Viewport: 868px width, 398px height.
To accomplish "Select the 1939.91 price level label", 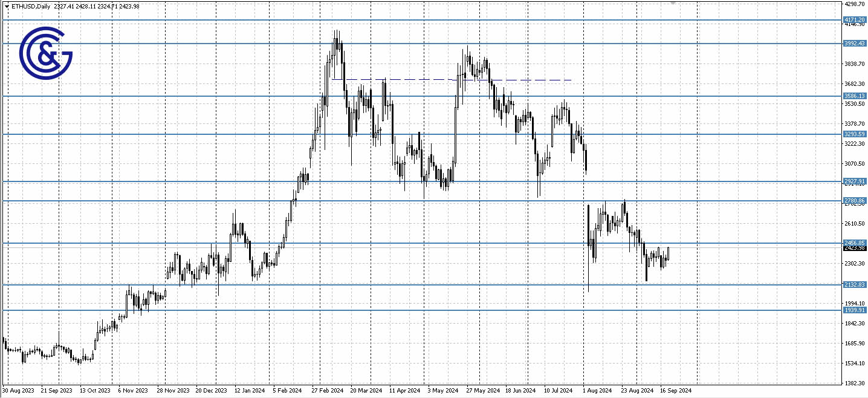I will (855, 310).
